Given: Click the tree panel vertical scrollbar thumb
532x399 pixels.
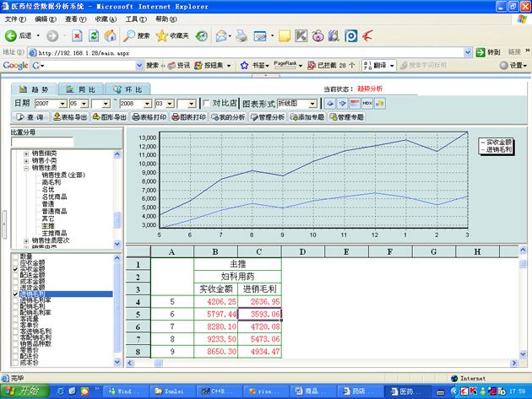Looking at the screenshot, I should [117, 220].
